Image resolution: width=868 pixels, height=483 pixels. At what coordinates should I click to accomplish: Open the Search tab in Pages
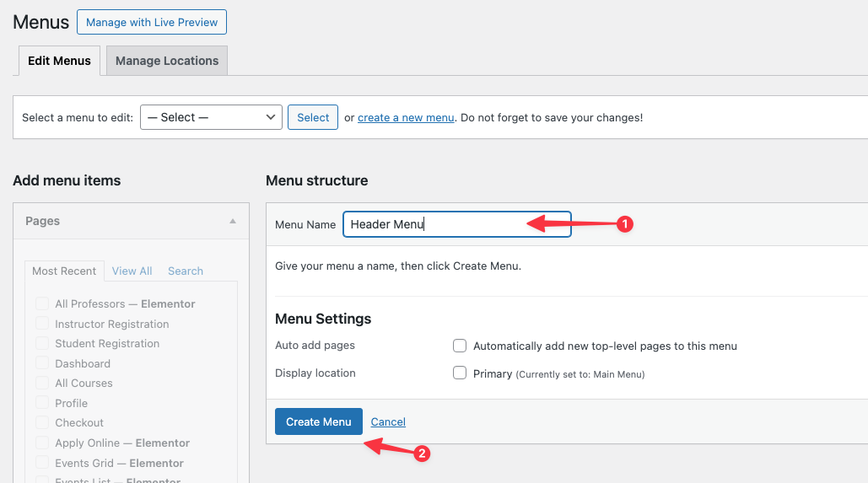186,271
